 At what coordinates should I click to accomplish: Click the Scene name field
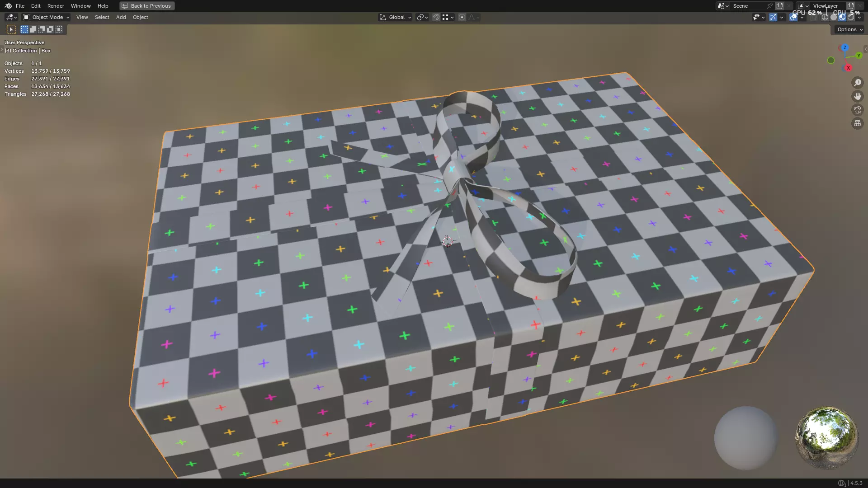click(x=748, y=6)
